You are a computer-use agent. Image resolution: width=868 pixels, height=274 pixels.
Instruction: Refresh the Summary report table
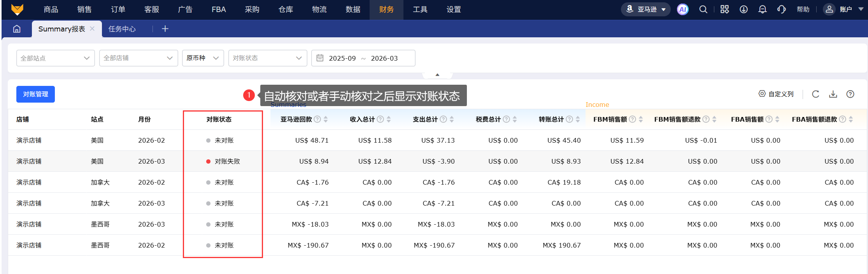(815, 94)
